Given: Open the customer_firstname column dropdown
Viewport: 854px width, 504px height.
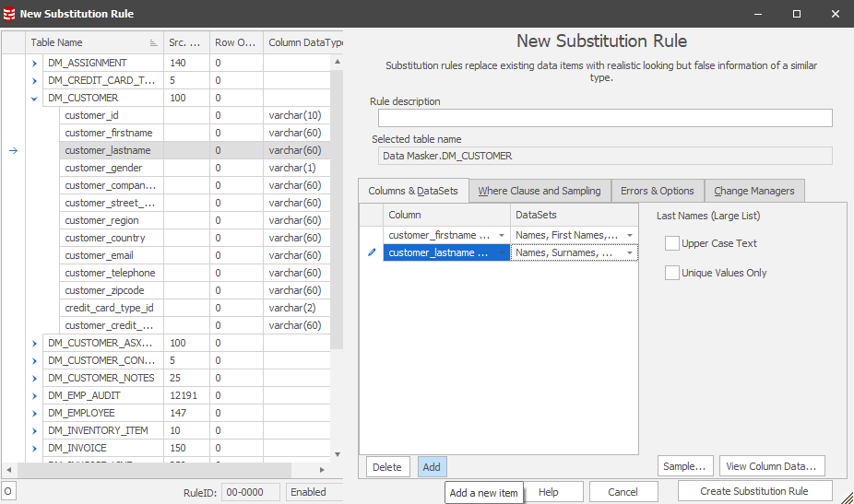Looking at the screenshot, I should 502,236.
